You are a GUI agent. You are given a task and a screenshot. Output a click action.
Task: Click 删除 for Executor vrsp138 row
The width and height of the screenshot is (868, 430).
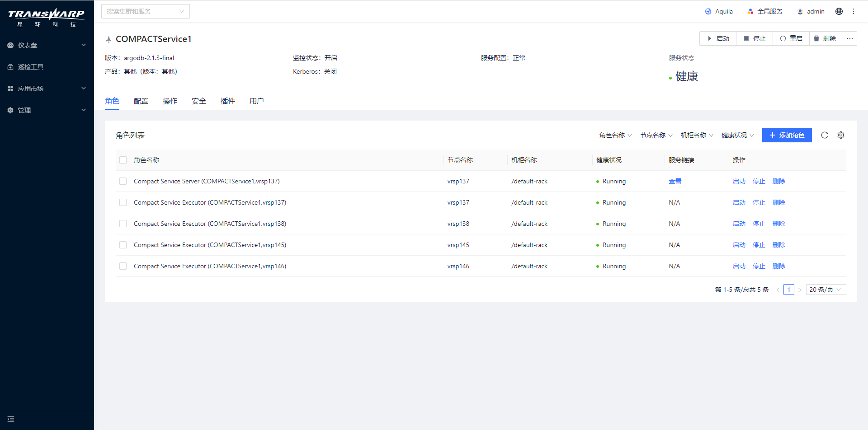coord(779,224)
